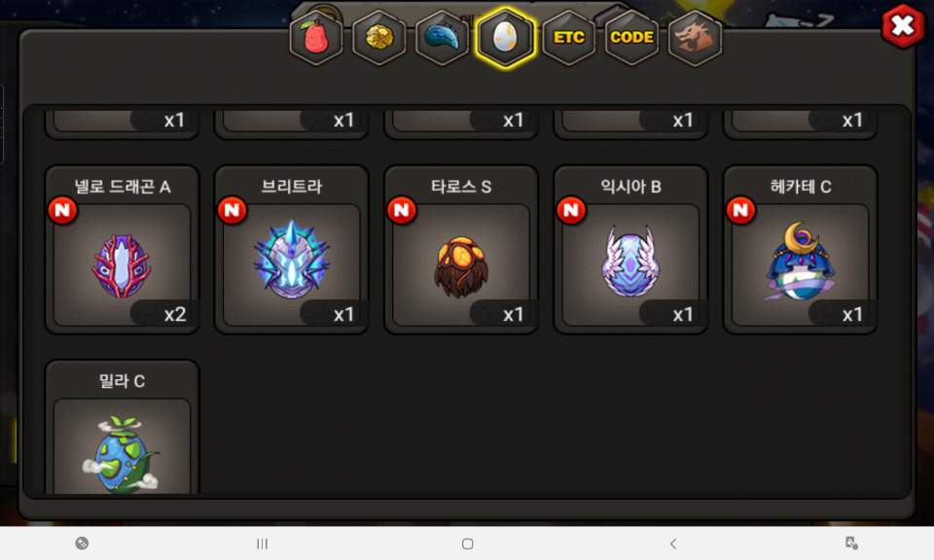Open the ETC tab

coord(569,38)
